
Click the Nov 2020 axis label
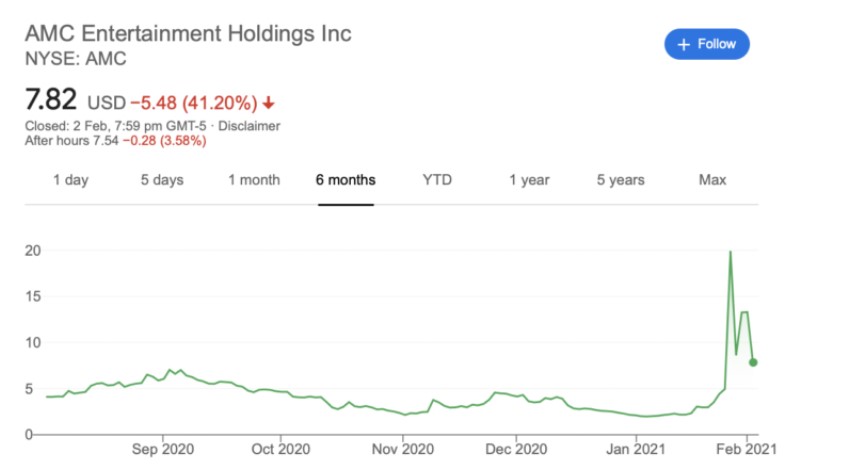click(x=402, y=450)
